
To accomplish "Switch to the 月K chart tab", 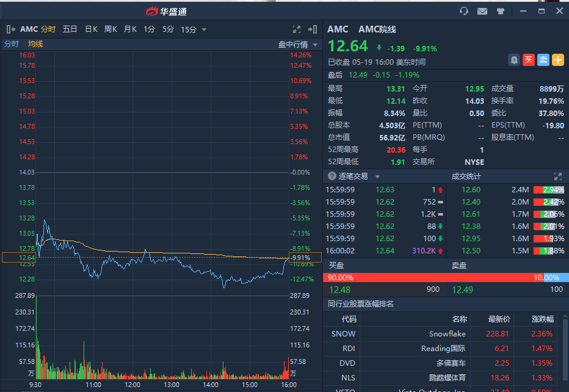I will click(x=130, y=29).
